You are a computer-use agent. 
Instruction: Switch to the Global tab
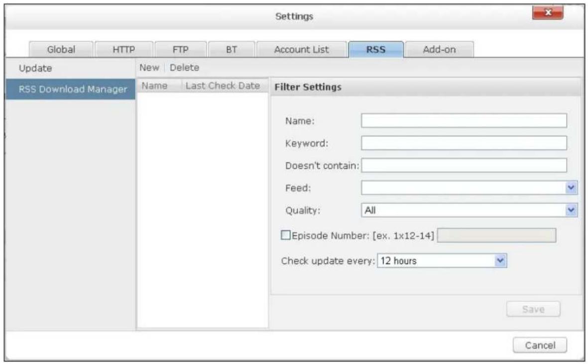61,49
